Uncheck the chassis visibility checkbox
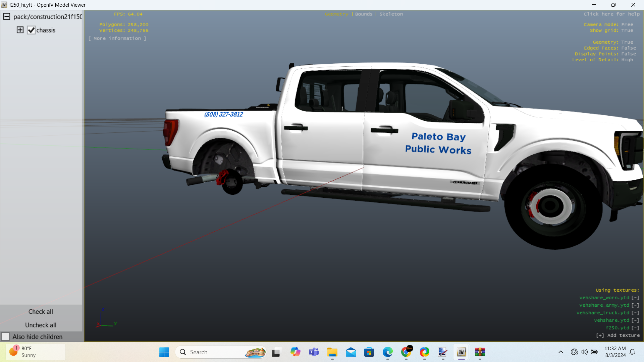Screen dimensions: 644x362 click(x=31, y=30)
